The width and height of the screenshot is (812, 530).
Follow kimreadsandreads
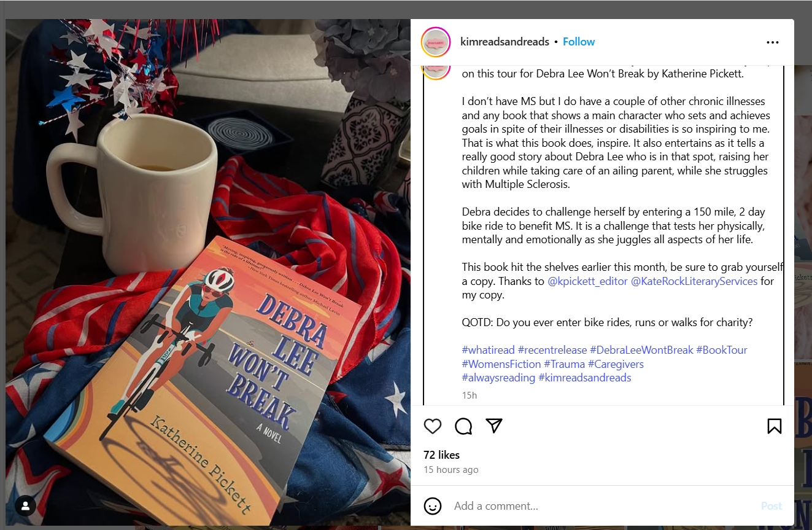coord(579,42)
